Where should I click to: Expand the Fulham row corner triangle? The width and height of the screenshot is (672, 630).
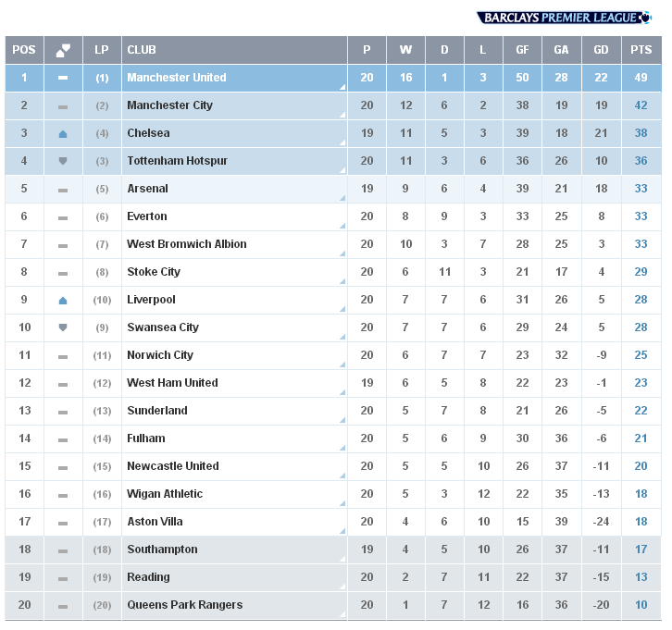tap(342, 448)
